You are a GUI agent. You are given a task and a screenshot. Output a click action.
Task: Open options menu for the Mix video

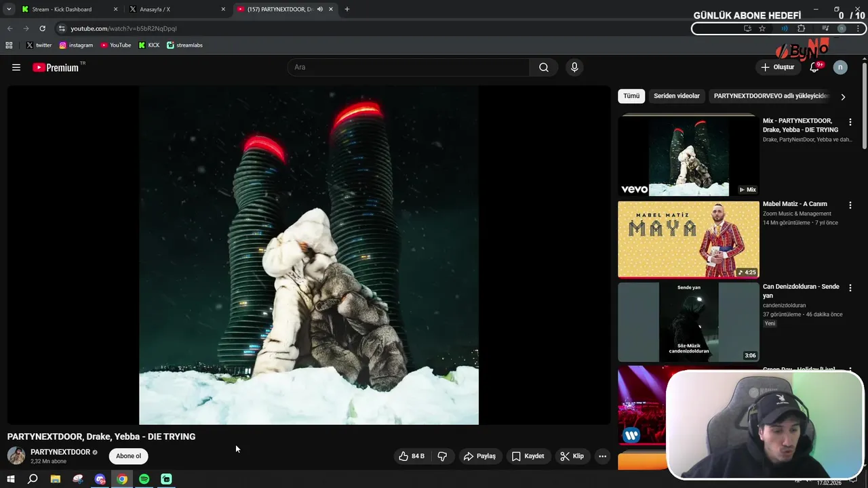(x=850, y=122)
